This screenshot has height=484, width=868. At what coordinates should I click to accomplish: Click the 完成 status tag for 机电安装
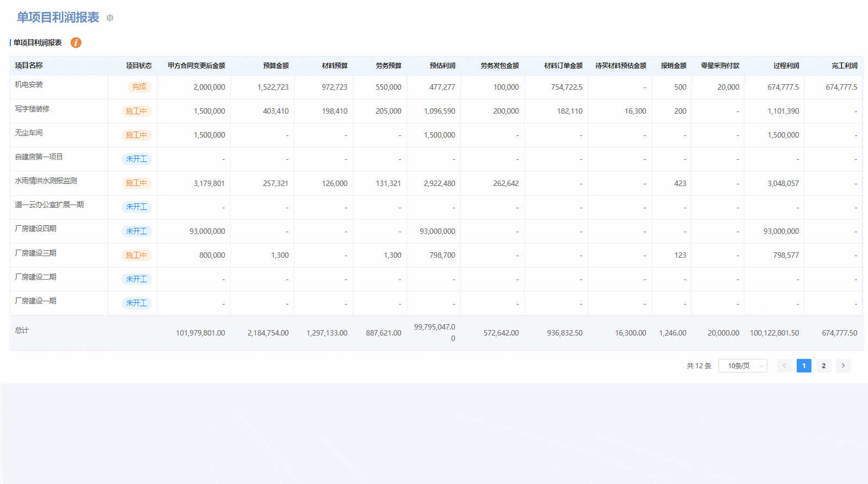(139, 87)
